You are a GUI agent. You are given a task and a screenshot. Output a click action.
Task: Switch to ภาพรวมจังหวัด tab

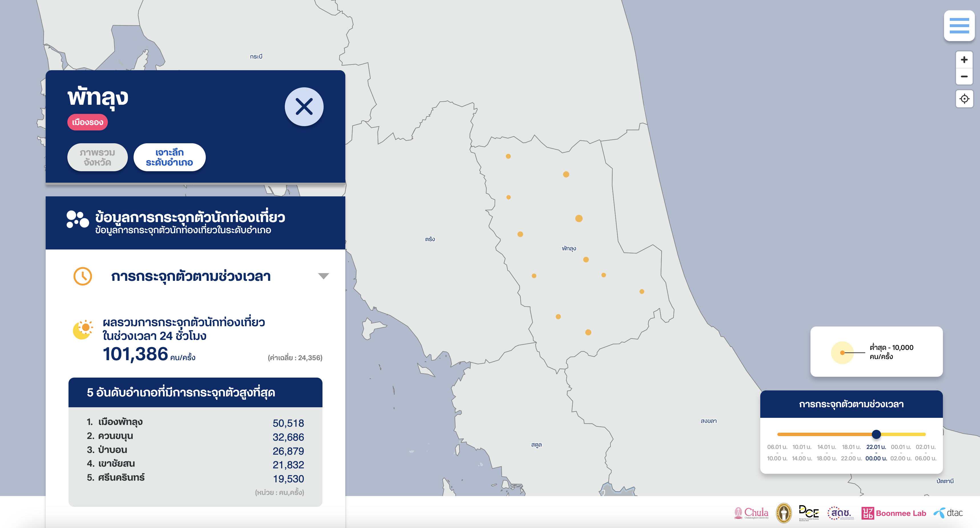pos(97,158)
